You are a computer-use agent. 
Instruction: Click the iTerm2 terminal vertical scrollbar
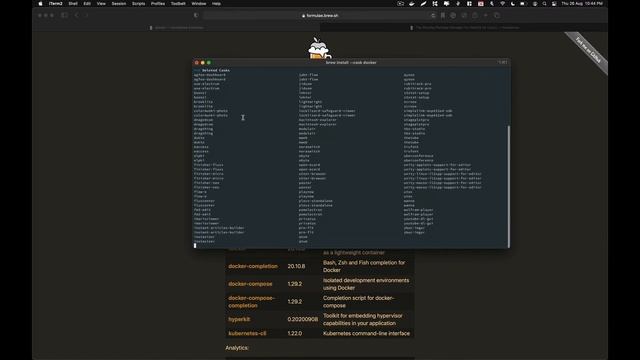point(509,186)
